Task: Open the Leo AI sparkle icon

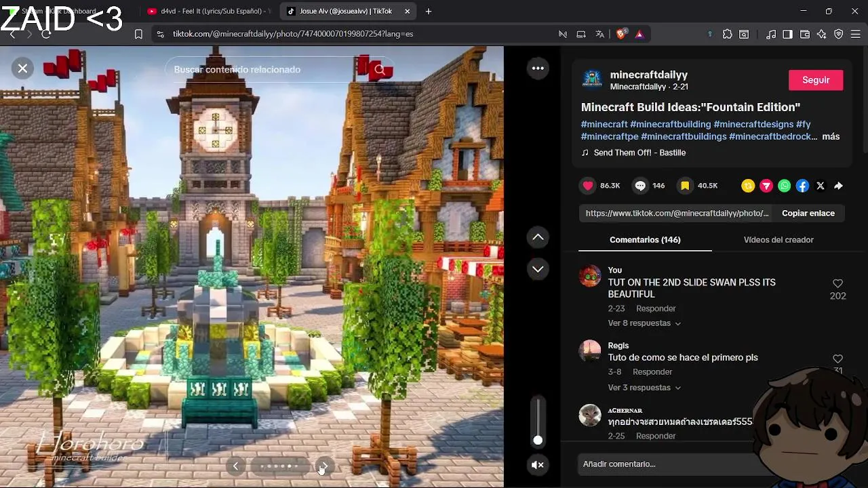Action: [822, 34]
